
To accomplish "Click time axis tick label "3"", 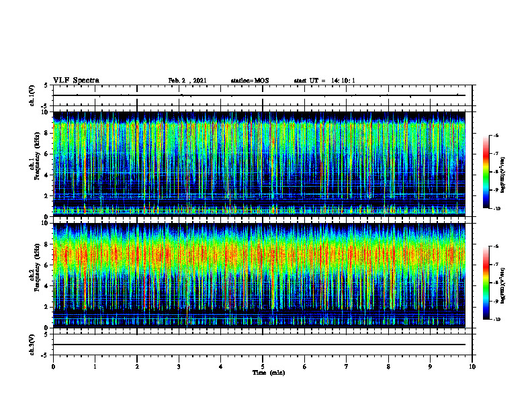I will [x=179, y=367].
